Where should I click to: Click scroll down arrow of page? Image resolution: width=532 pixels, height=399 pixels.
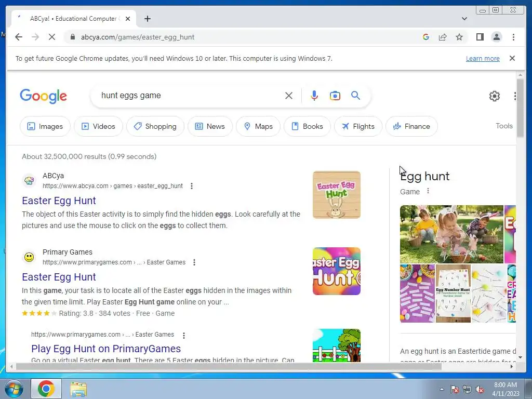pos(520,357)
